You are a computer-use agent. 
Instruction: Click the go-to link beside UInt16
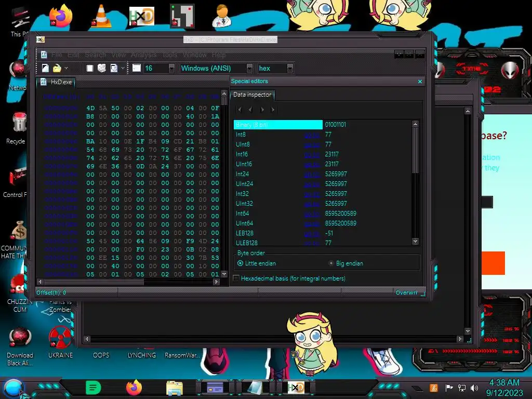coord(312,164)
